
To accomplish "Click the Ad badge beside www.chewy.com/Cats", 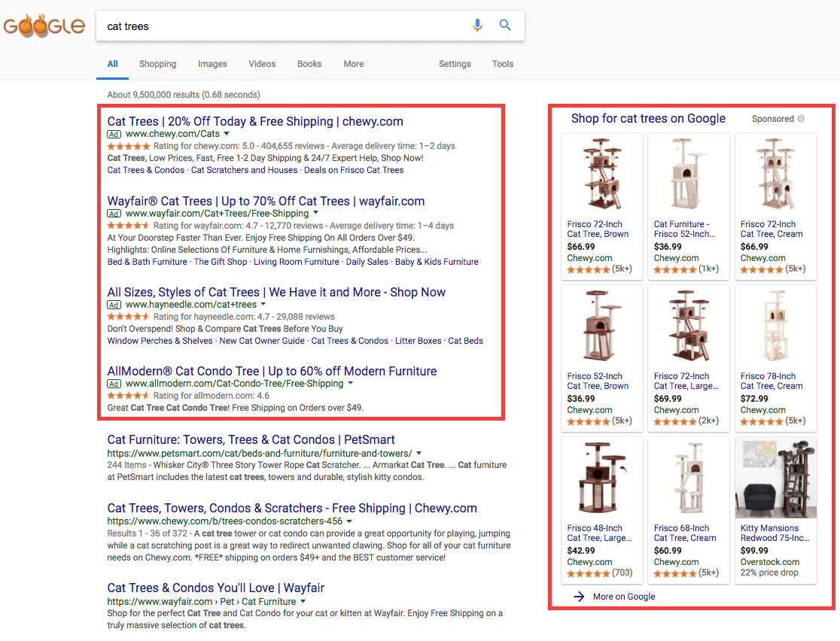I will (114, 135).
